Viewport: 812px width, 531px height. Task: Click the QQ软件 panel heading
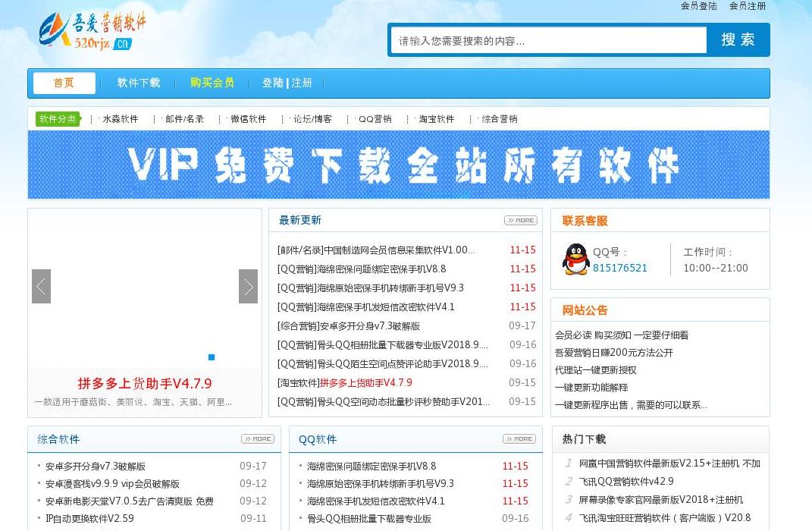pyautogui.click(x=318, y=439)
